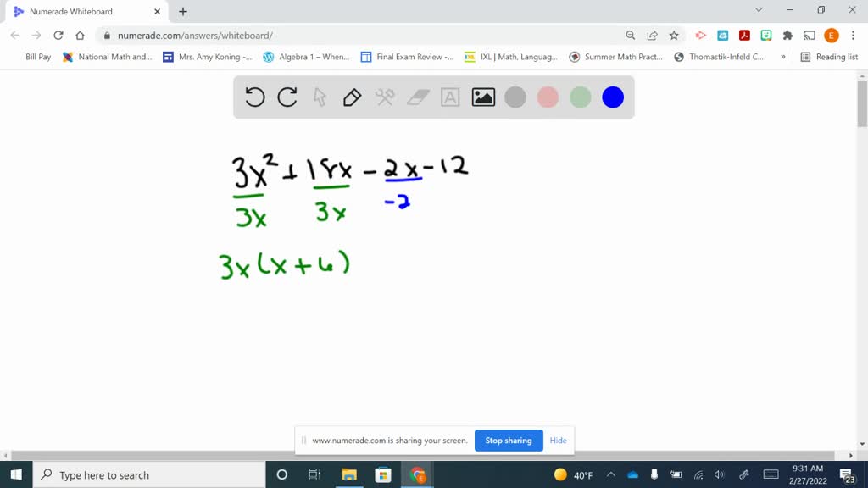Click the Undo arrow icon

[x=254, y=97]
